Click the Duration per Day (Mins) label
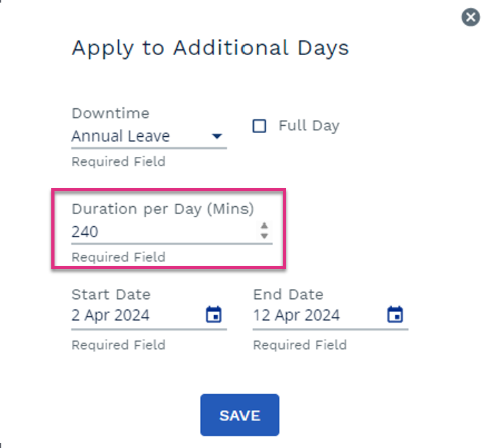Image resolution: width=484 pixels, height=448 pixels. [163, 209]
